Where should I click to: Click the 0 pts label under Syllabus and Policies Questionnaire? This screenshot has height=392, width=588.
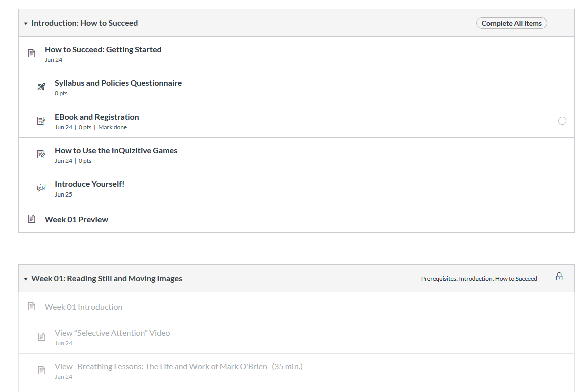61,93
